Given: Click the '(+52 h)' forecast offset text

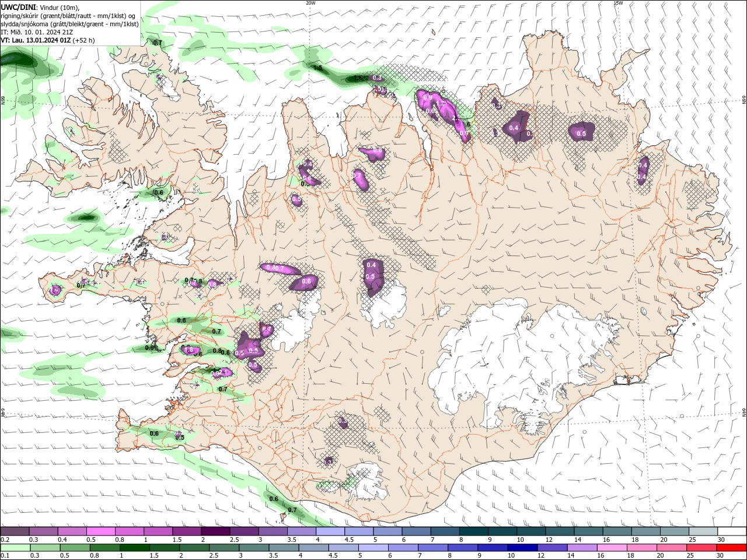Looking at the screenshot, I should (84, 40).
